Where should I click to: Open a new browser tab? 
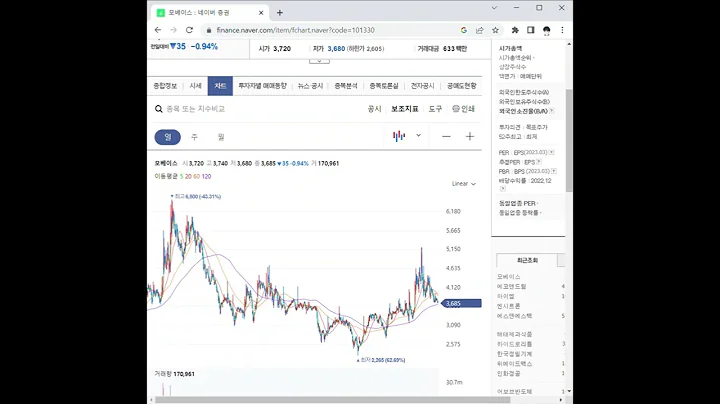pos(280,13)
